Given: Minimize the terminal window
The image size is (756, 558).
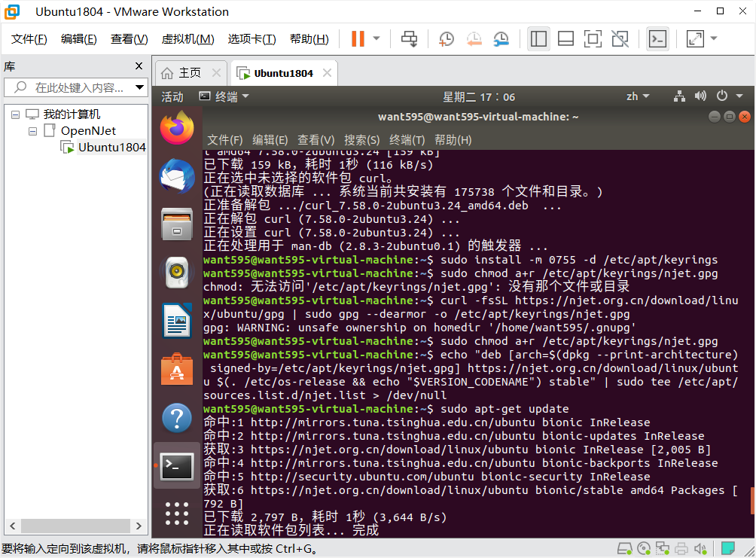Looking at the screenshot, I should click(x=715, y=117).
